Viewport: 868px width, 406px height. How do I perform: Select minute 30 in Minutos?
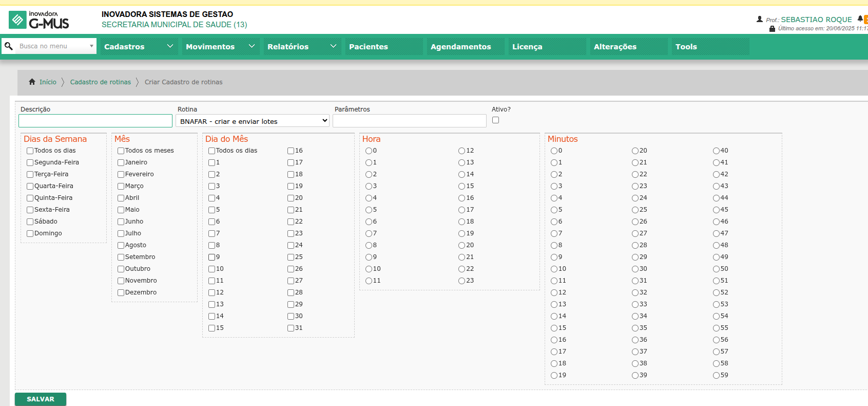coord(635,269)
